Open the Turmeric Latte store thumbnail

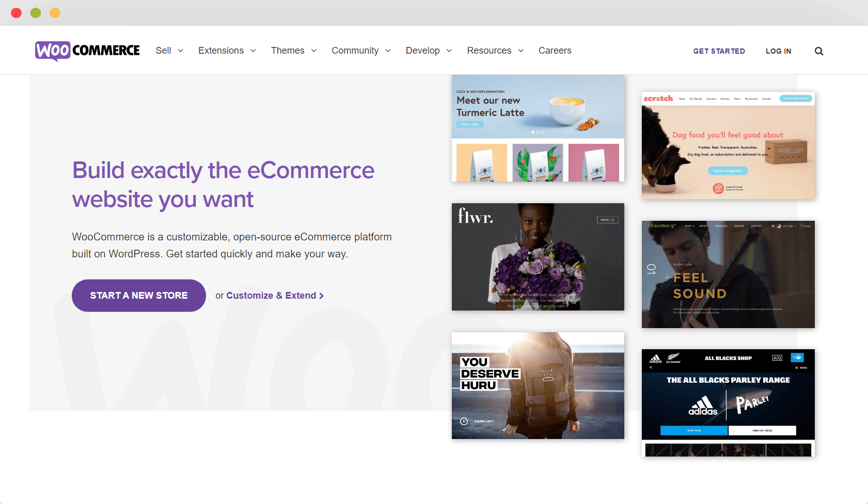tap(538, 128)
